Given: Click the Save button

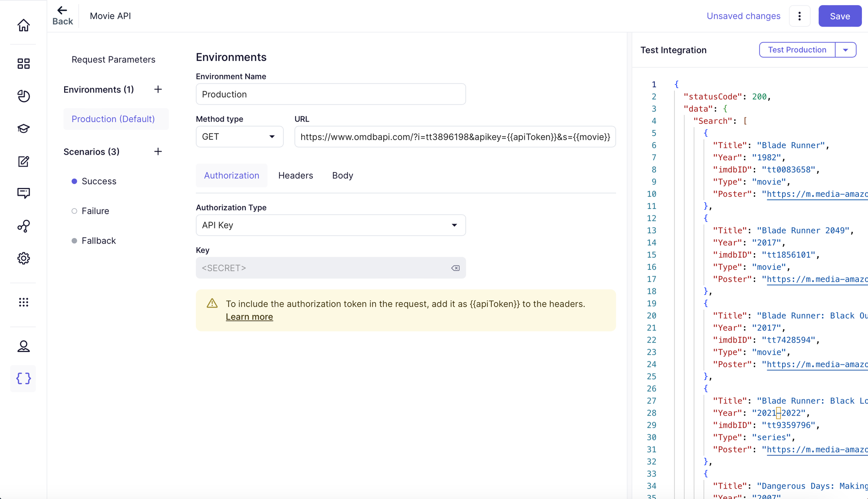Looking at the screenshot, I should 839,16.
